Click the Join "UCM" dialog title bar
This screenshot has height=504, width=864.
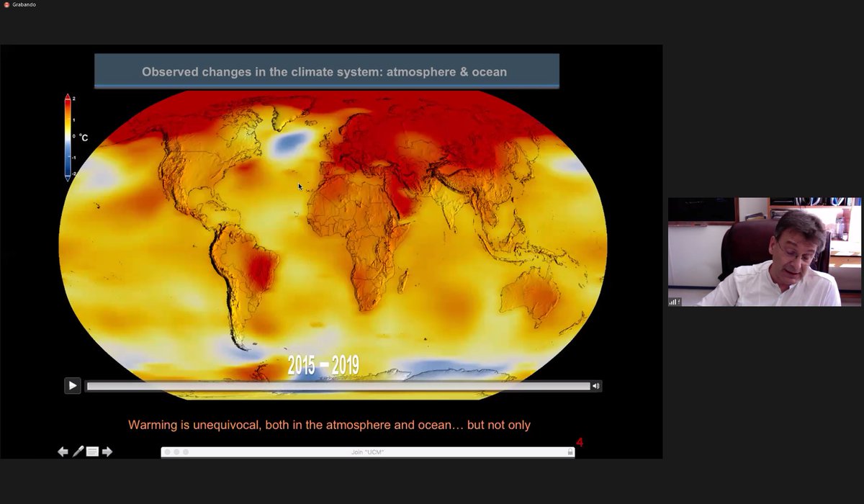coord(368,452)
